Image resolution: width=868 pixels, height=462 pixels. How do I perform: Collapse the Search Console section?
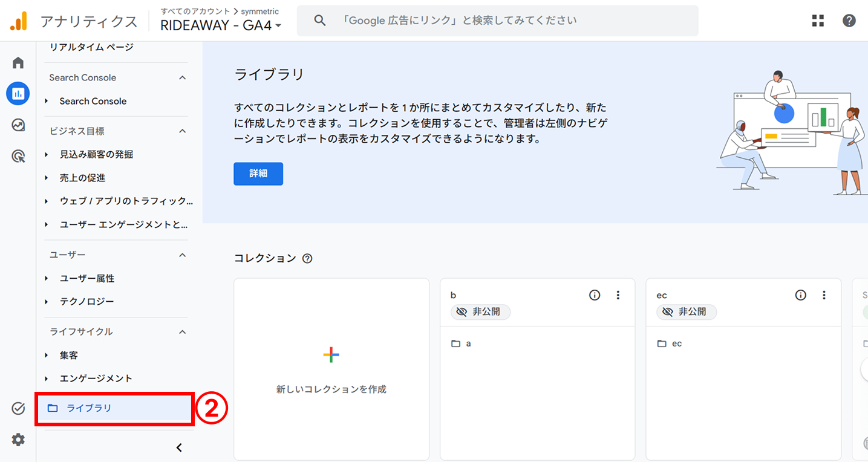coord(183,77)
